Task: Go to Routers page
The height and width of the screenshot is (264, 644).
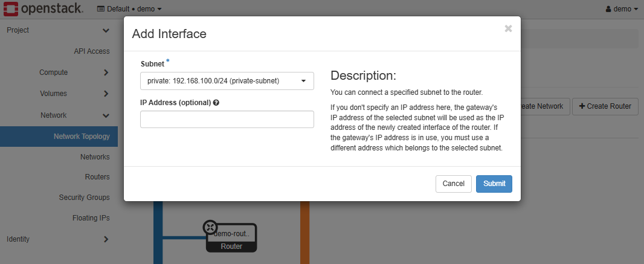Action: coord(97,177)
